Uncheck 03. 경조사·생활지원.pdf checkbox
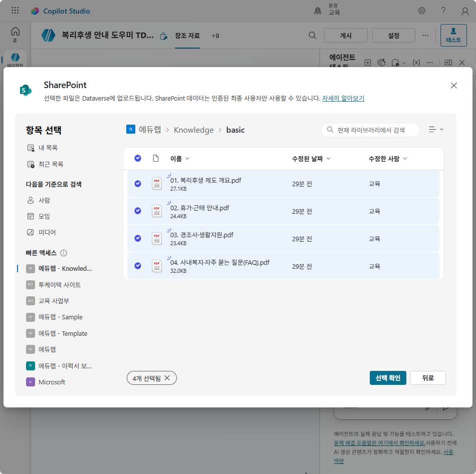Screen dimensions: 476x474 point(138,238)
